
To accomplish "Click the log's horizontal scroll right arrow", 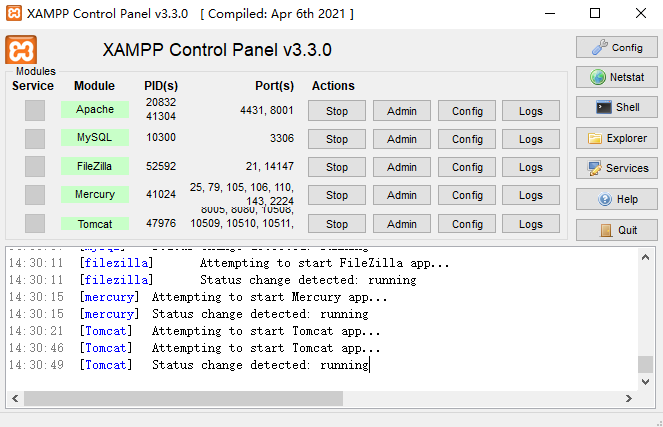I will [629, 398].
